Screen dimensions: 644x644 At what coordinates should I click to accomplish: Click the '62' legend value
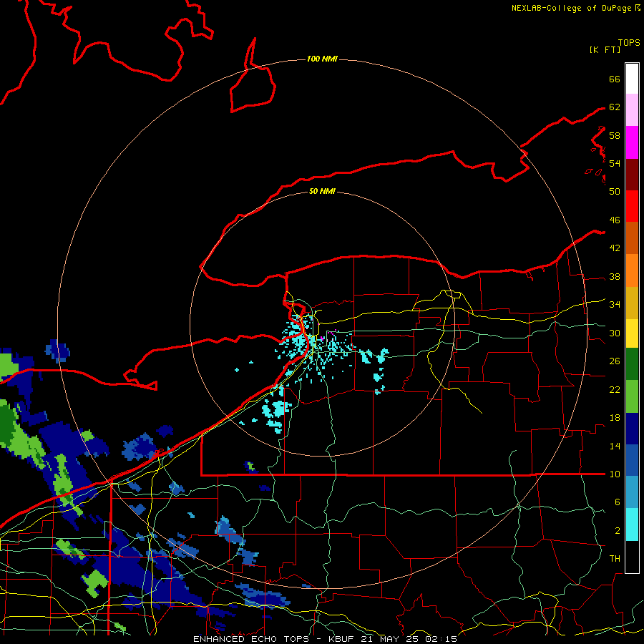(615, 107)
